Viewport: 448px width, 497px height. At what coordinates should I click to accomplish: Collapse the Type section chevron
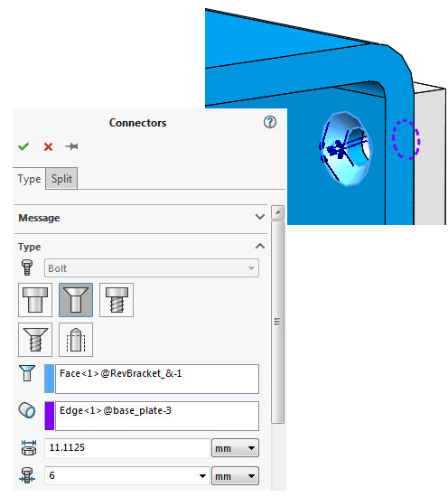(260, 247)
